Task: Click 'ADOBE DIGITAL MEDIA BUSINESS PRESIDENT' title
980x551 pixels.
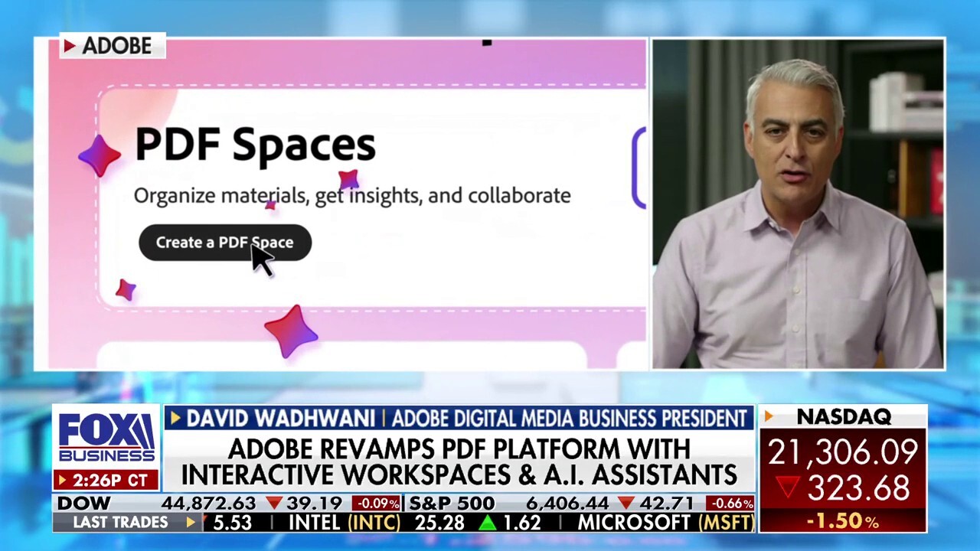Action: (x=570, y=419)
